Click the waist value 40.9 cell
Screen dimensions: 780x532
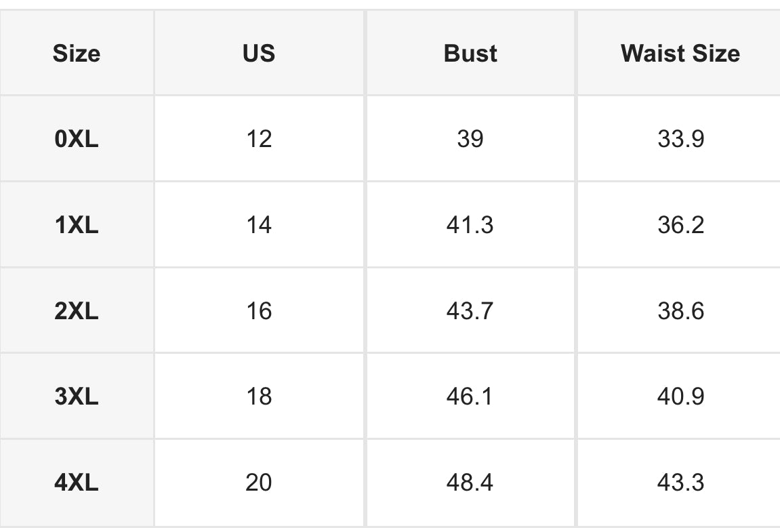[x=680, y=396]
